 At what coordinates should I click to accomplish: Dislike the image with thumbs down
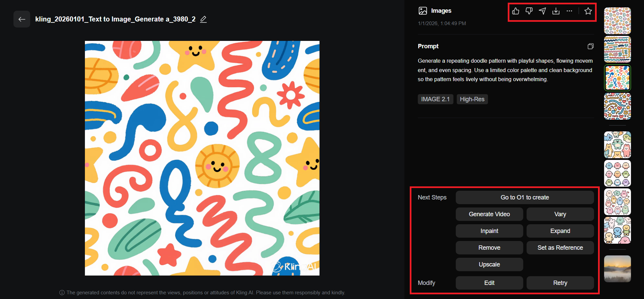pyautogui.click(x=529, y=11)
